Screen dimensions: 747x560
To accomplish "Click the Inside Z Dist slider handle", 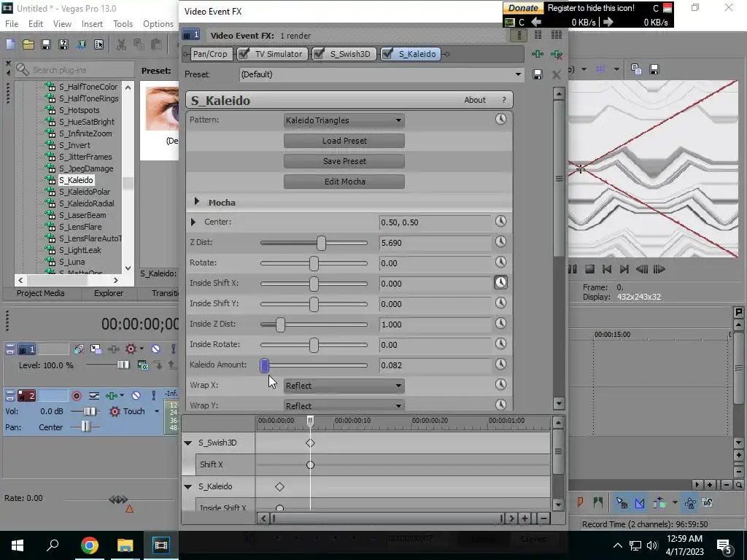I will coord(280,324).
